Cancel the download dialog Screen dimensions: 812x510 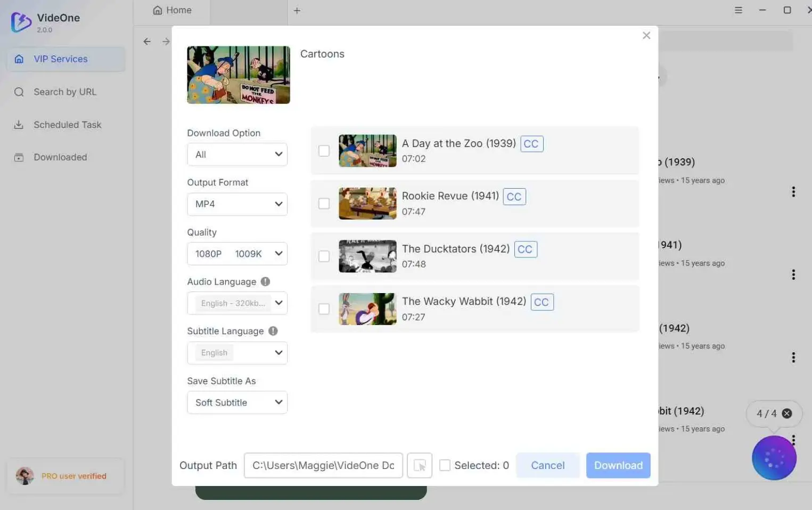547,465
